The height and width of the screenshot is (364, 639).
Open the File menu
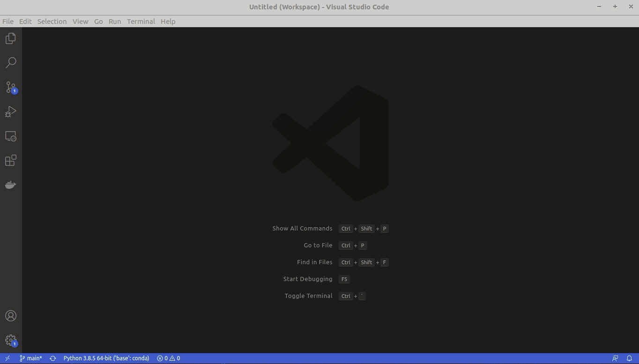[x=8, y=22]
